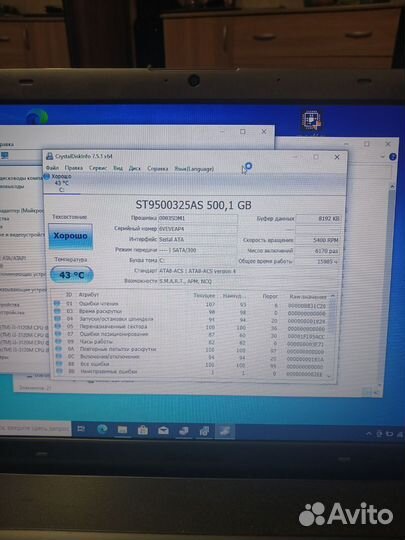
Task: Click the Атрибут column header
Action: (89, 295)
